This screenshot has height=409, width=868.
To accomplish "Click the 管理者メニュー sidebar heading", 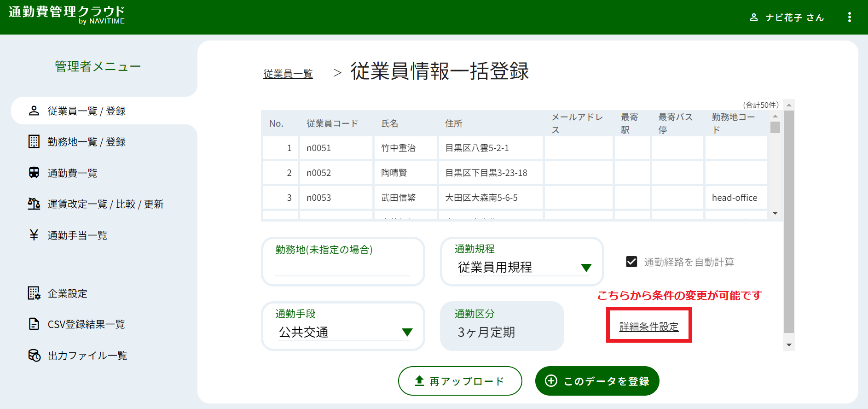I will (98, 66).
